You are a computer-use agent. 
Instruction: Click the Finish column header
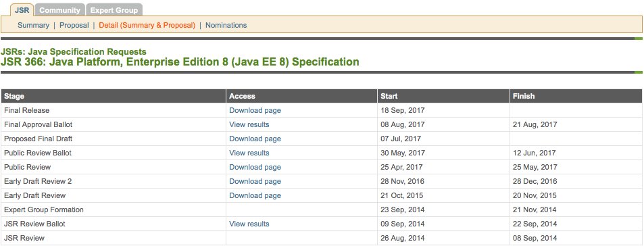coord(576,96)
